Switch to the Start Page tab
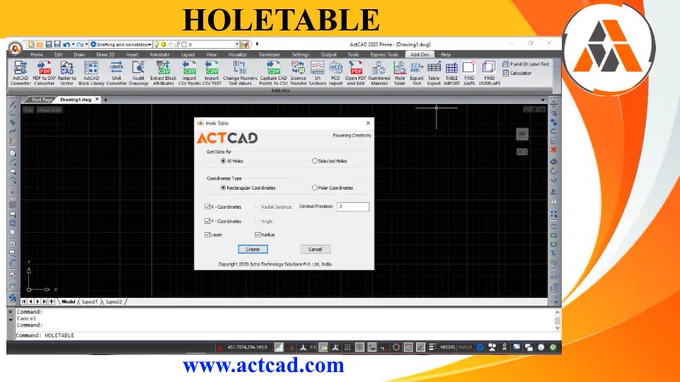The width and height of the screenshot is (680, 382). [42, 100]
